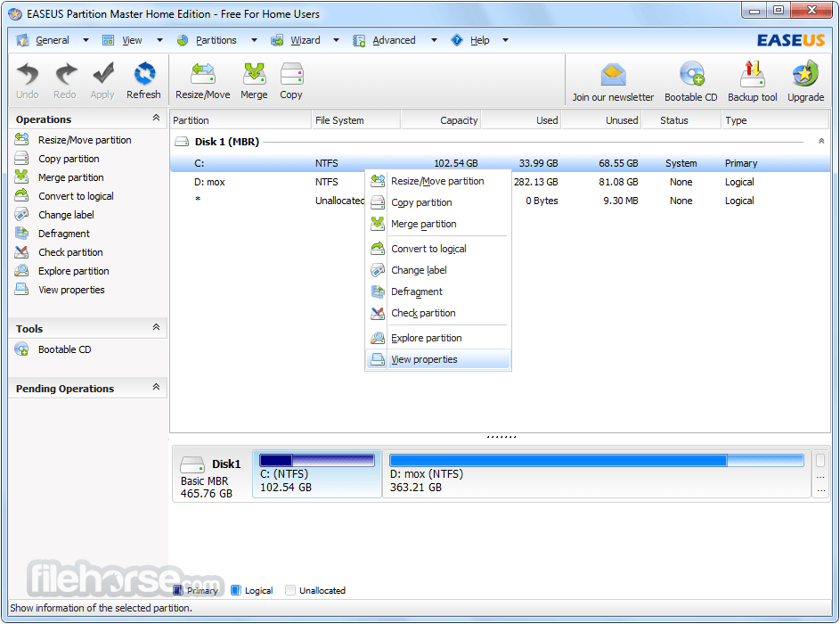Screen dimensions: 840x624
Task: Choose Defragment in Operations panel
Action: click(64, 234)
